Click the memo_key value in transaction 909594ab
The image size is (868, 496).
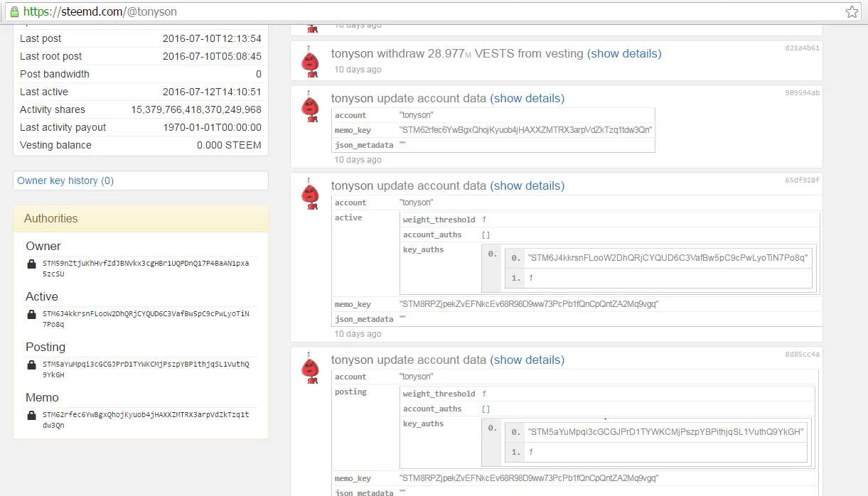525,130
